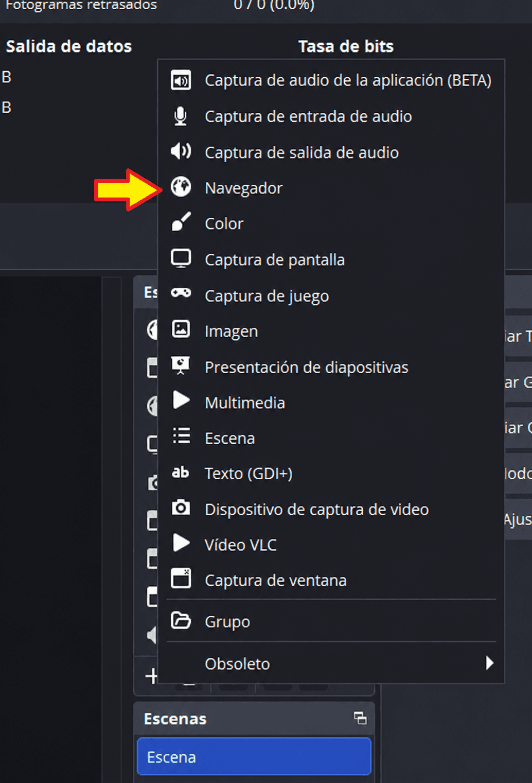Click the camera icon for video capture device
The width and height of the screenshot is (532, 783).
(181, 508)
